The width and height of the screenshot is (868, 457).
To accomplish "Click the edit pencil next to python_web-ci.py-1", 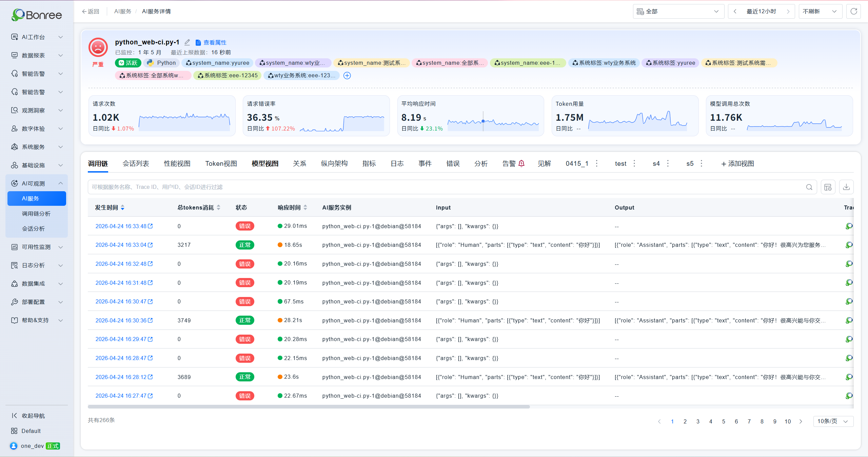I will [x=187, y=42].
